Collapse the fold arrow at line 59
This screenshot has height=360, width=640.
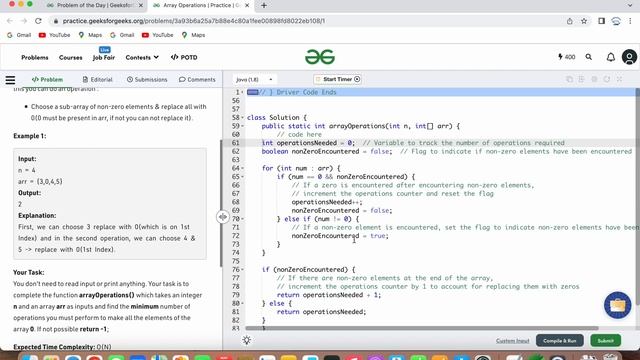pos(242,126)
